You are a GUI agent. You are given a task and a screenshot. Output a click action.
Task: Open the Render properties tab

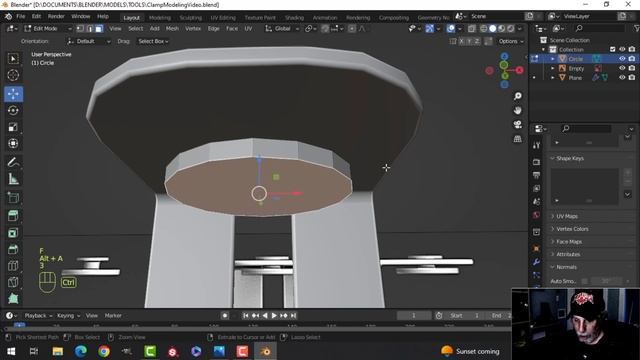(x=536, y=162)
